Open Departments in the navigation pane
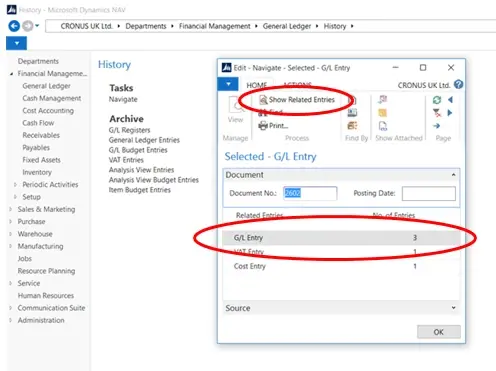496x371 pixels. pyautogui.click(x=38, y=61)
